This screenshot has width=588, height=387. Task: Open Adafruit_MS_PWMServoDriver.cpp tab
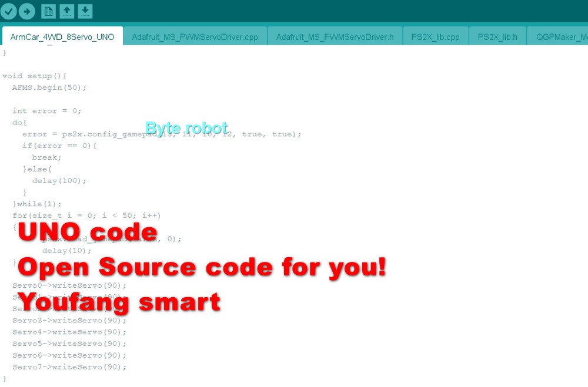[x=195, y=37]
